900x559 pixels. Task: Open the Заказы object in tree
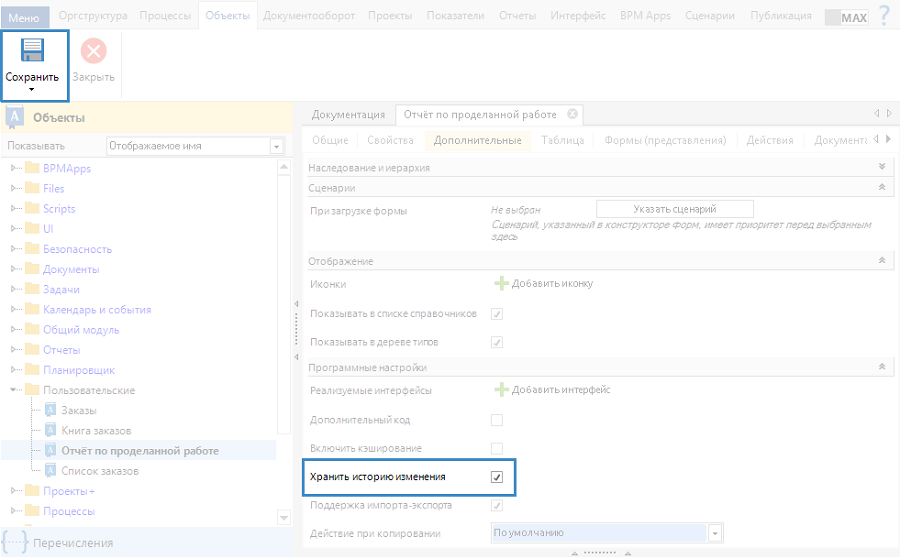(x=79, y=410)
